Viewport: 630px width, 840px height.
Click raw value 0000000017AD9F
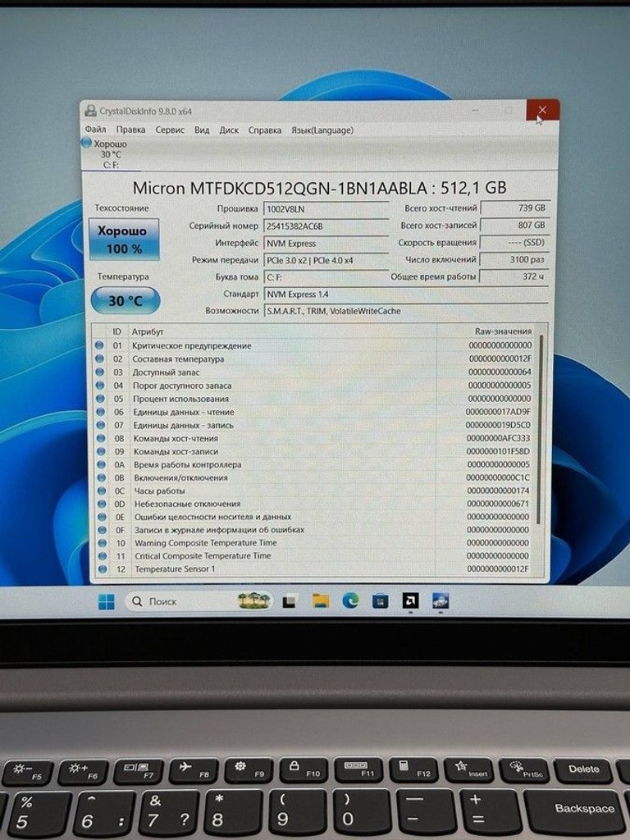(498, 412)
